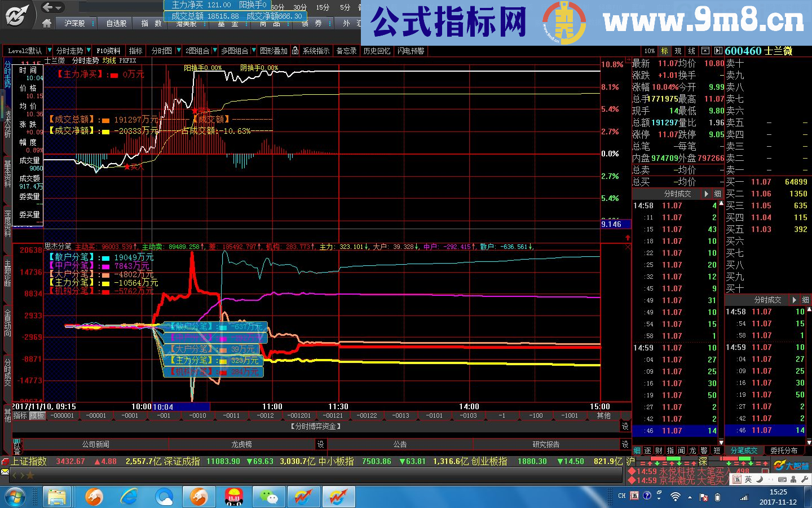Click the back arrow navigation button
This screenshot has width=812, height=508.
click(x=48, y=7)
